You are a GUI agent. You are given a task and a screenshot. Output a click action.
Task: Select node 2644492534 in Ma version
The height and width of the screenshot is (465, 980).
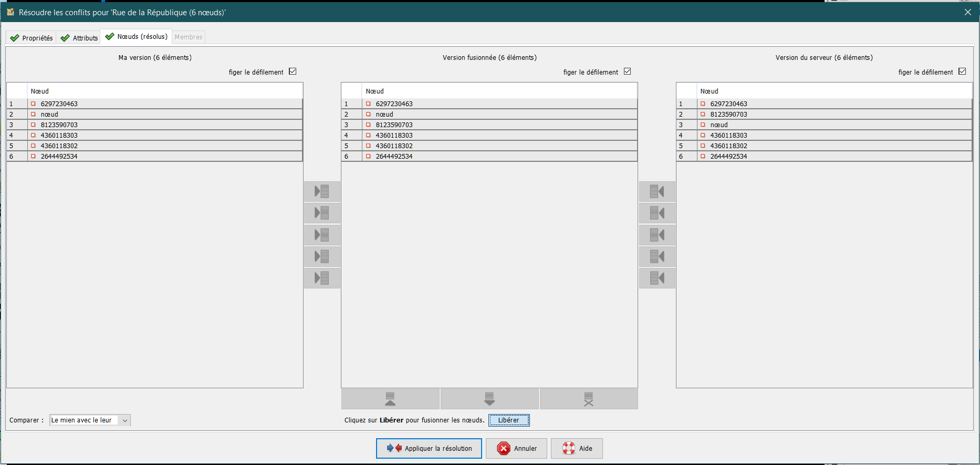coord(155,157)
